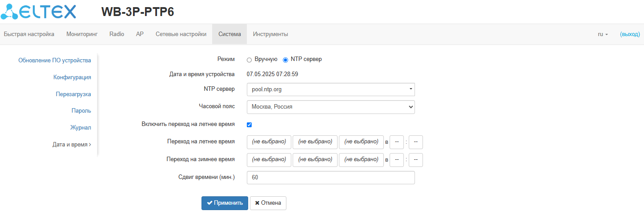Click the first summer time selector box

pyautogui.click(x=269, y=142)
